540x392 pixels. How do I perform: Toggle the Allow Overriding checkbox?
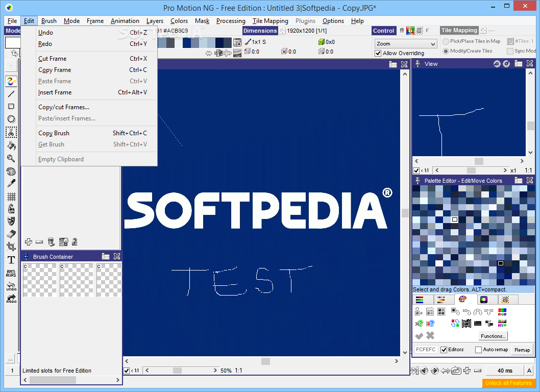tap(378, 53)
